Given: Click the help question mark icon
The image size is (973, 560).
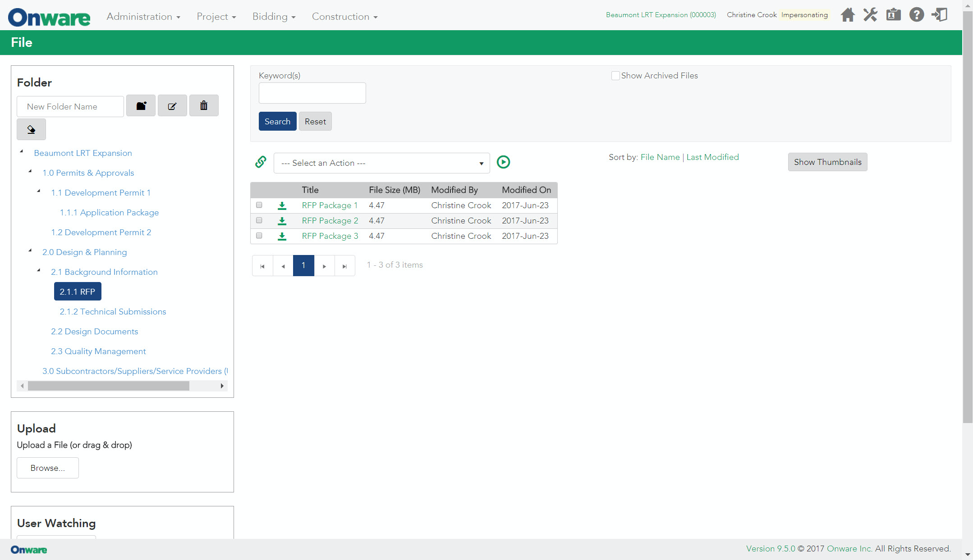Looking at the screenshot, I should (916, 15).
